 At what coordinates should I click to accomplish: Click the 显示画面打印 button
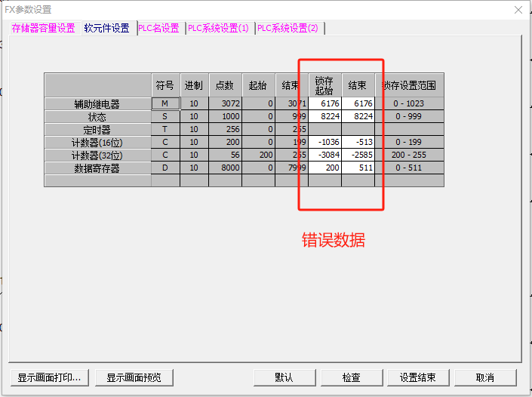click(51, 377)
